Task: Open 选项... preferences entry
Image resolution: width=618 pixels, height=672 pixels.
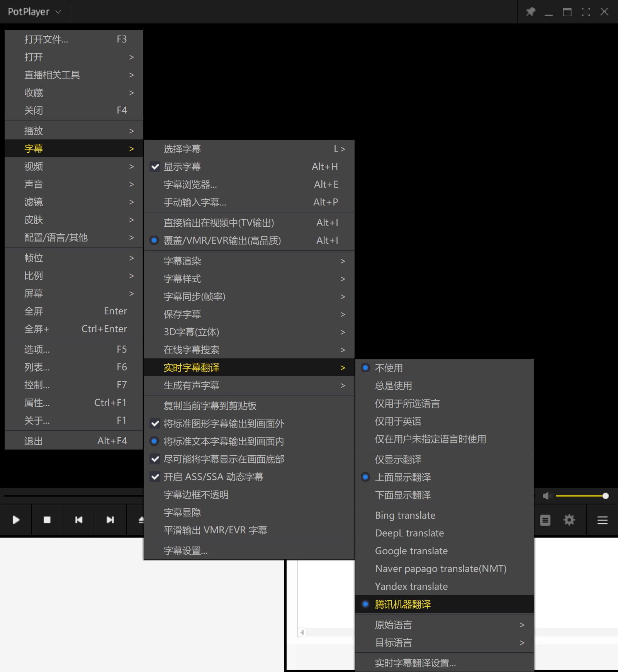Action: click(x=74, y=350)
